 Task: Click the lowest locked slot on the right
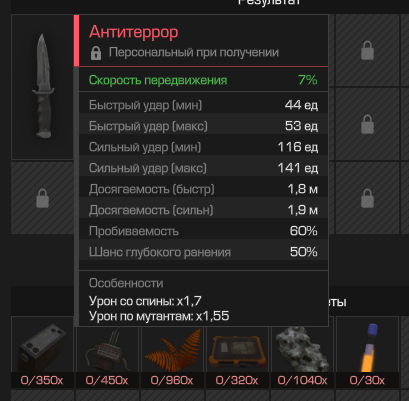367,198
